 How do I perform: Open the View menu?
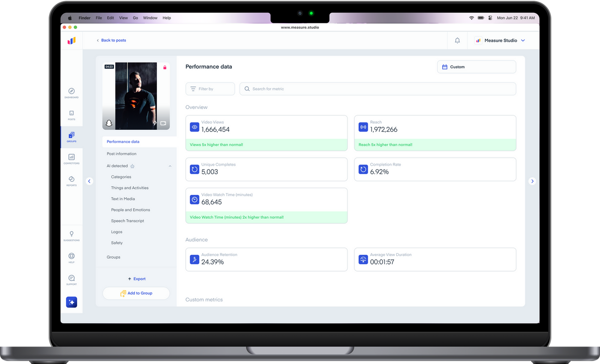(x=123, y=18)
